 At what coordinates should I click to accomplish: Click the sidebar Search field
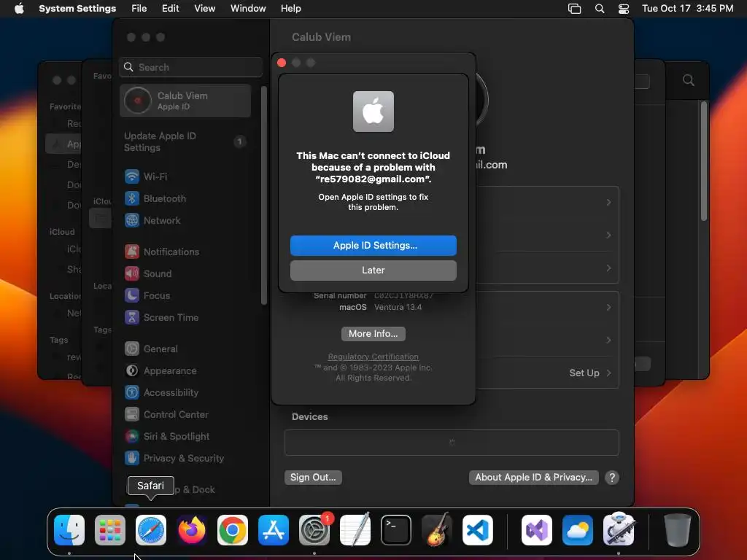coord(190,67)
